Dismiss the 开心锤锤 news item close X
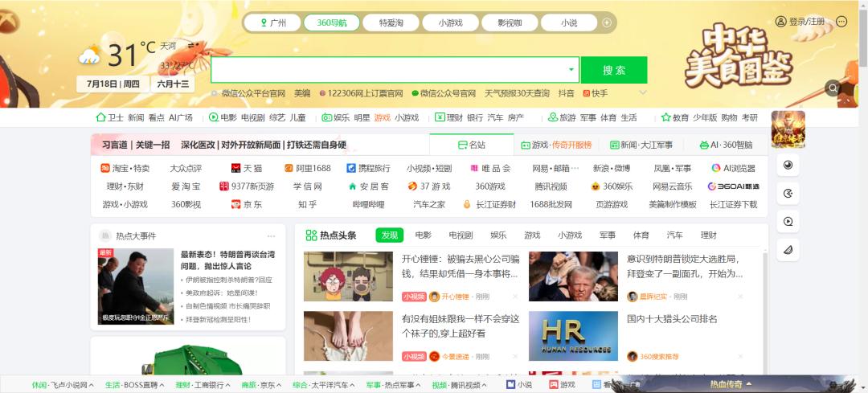The width and height of the screenshot is (868, 393). click(x=515, y=297)
